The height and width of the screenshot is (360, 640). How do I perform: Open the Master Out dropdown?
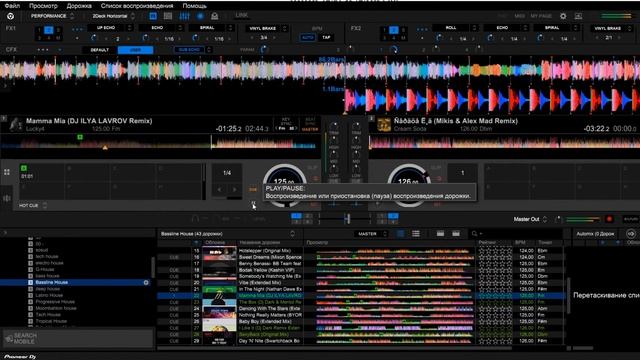pos(530,219)
